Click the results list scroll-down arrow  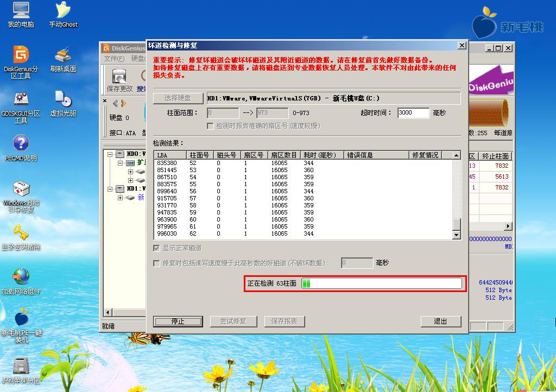click(457, 235)
